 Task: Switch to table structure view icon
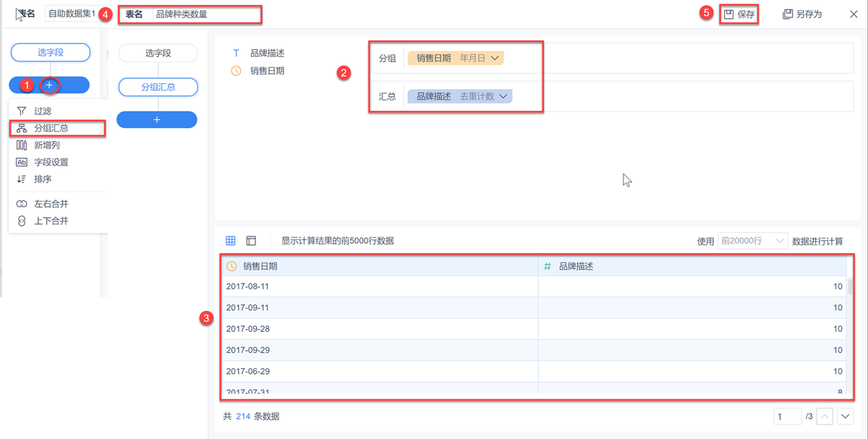pyautogui.click(x=251, y=241)
